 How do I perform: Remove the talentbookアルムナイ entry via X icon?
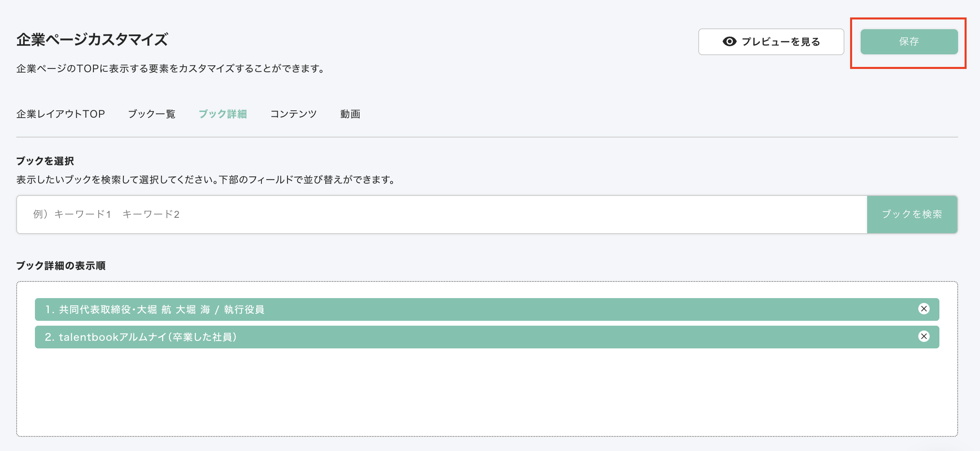point(924,337)
